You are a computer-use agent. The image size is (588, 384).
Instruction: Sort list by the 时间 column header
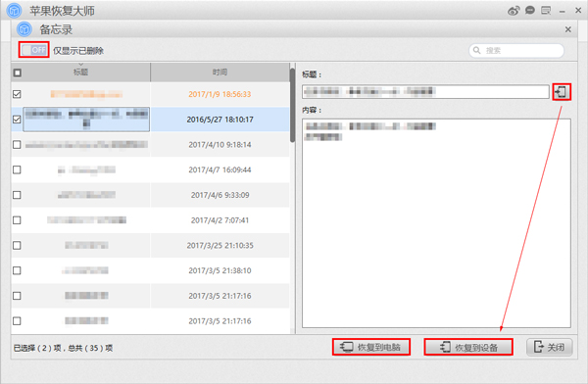pyautogui.click(x=220, y=72)
